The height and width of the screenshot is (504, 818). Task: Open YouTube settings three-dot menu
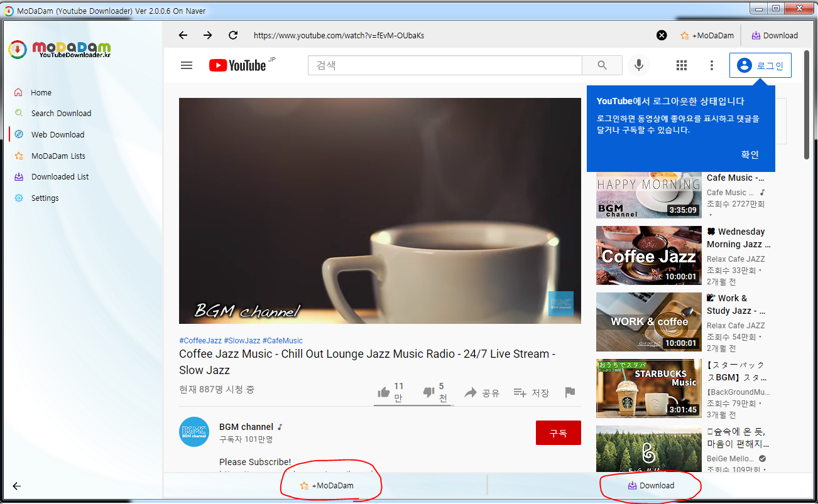pyautogui.click(x=712, y=65)
